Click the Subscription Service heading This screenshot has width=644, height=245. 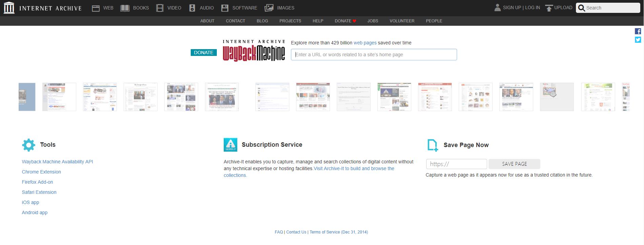tap(272, 145)
